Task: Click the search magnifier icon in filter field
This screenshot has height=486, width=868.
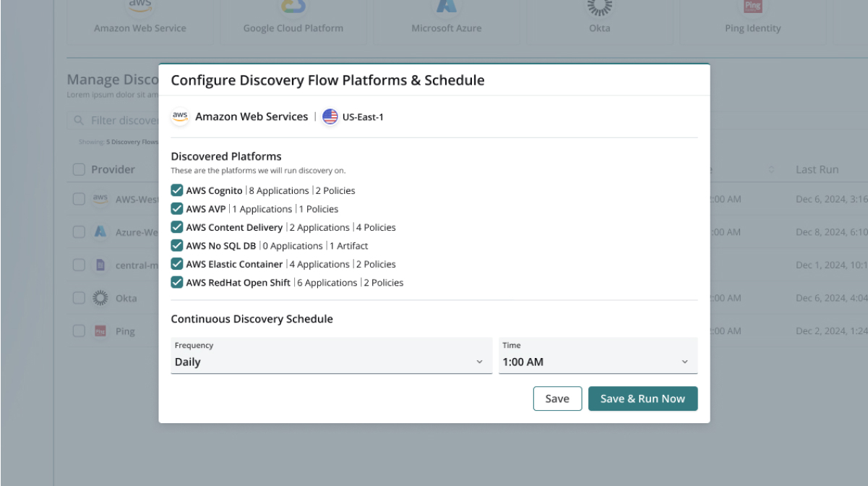Action: click(78, 120)
